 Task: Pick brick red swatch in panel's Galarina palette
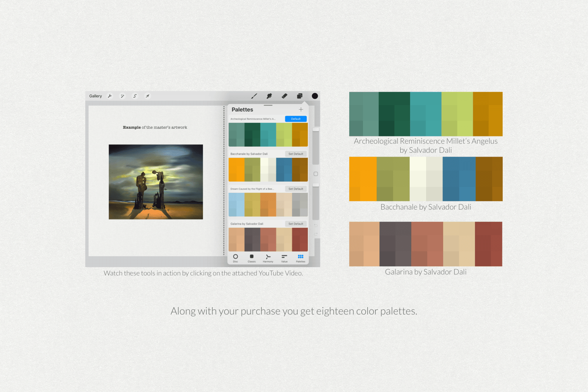coord(300,240)
